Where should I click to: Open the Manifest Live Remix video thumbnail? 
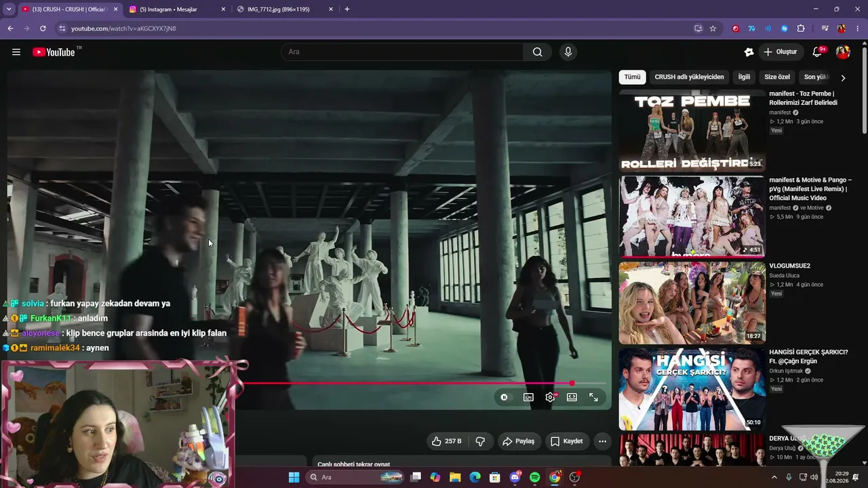pyautogui.click(x=692, y=217)
